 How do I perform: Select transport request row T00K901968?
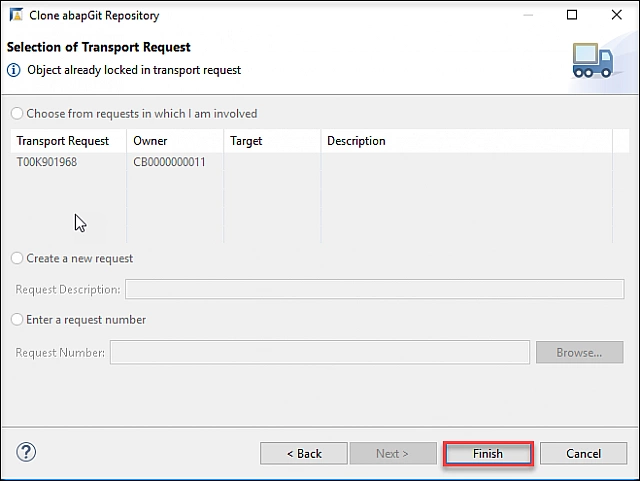pyautogui.click(x=47, y=162)
